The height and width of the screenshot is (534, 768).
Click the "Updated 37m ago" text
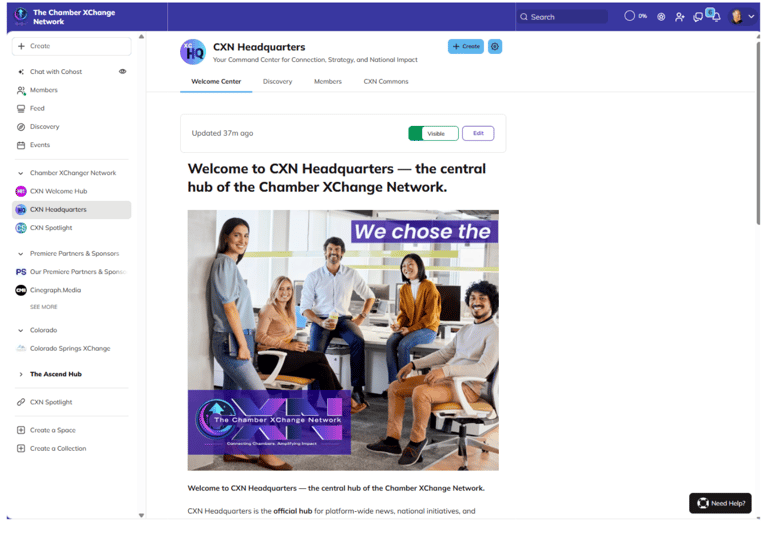(x=222, y=133)
